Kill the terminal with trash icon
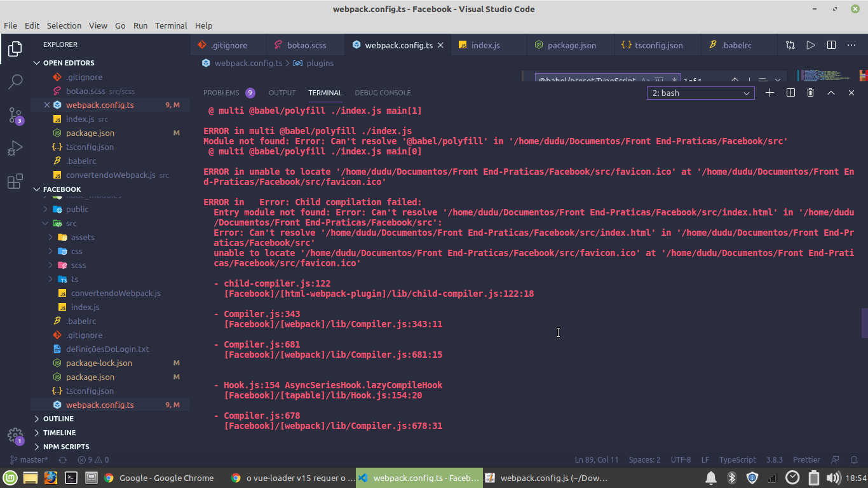Image resolution: width=868 pixels, height=488 pixels. click(x=810, y=93)
